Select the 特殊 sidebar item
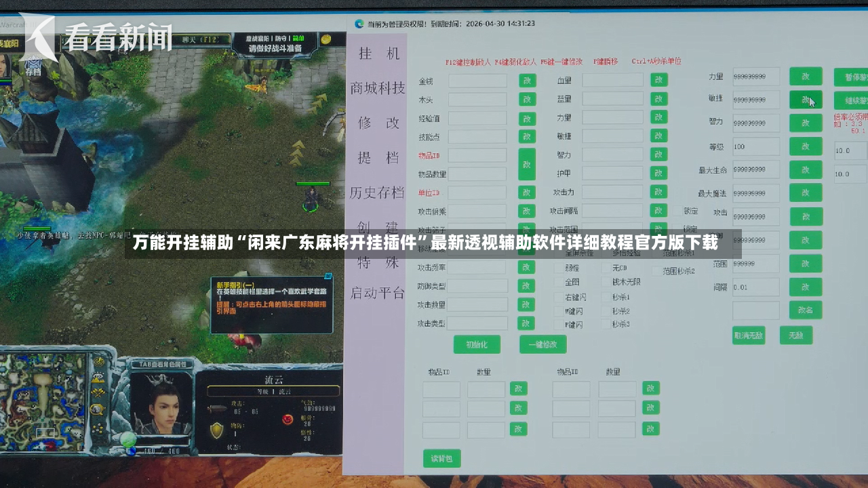This screenshot has height=488, width=868. coord(379,263)
